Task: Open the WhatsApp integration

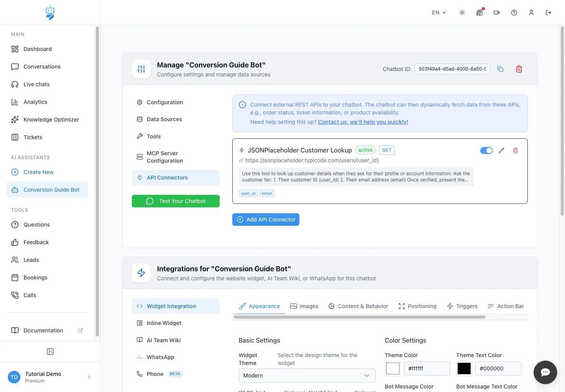Action: (176, 357)
